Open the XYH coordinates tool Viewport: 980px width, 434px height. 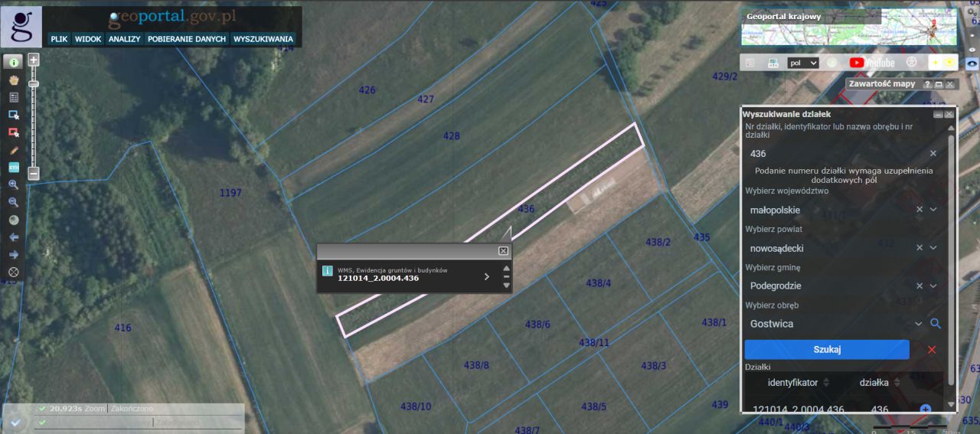(x=14, y=167)
